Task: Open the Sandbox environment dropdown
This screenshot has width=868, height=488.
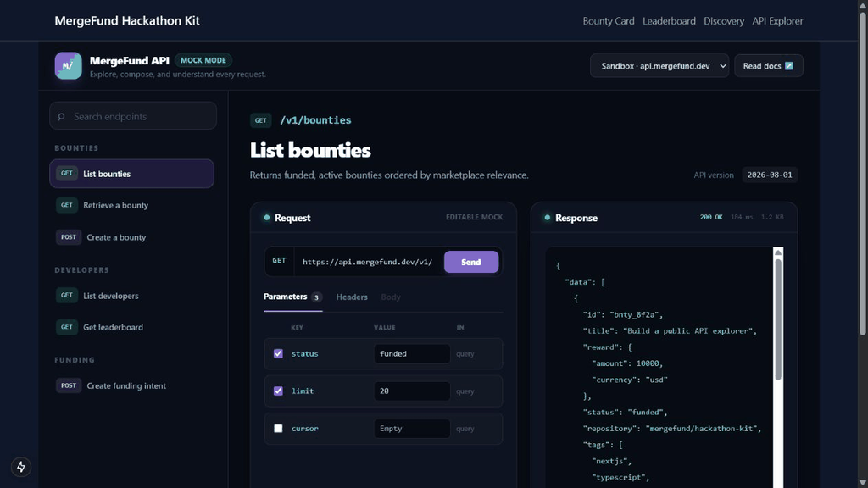Action: tap(659, 66)
